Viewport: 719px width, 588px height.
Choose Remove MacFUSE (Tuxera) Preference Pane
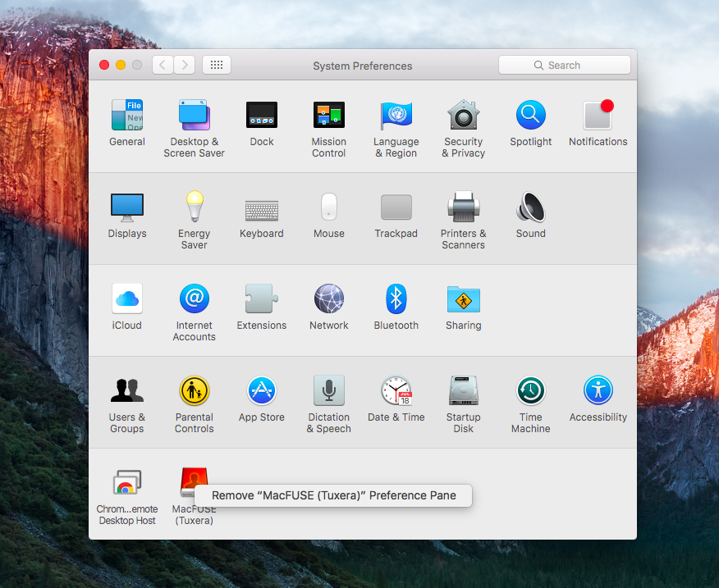point(333,495)
